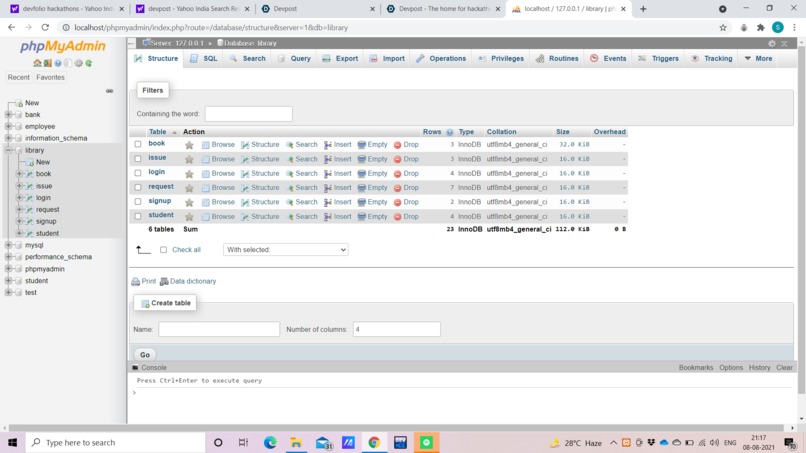Toggle favorite star for signup table
Image resolution: width=806 pixels, height=453 pixels.
tap(189, 203)
